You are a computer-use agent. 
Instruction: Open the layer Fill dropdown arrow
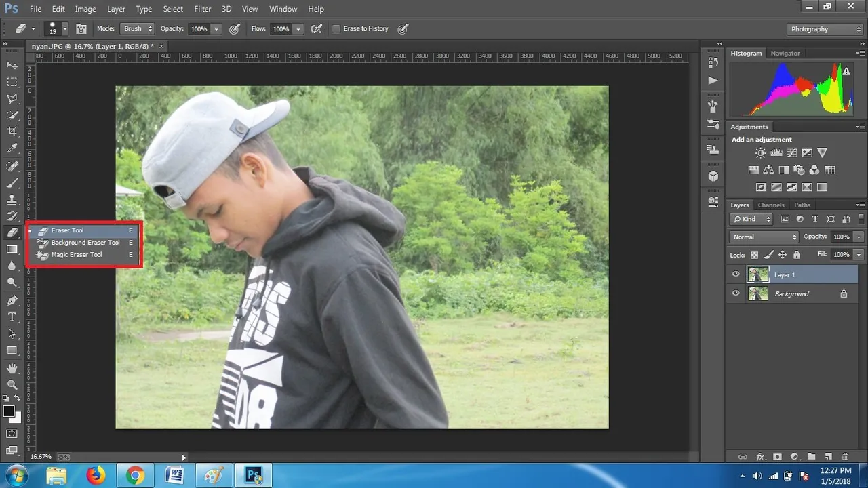859,255
